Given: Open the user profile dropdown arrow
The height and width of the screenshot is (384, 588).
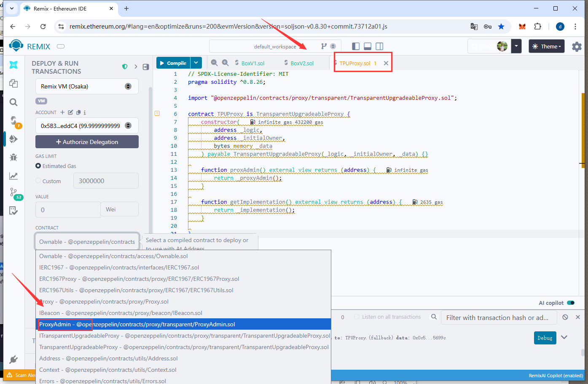Looking at the screenshot, I should (516, 46).
